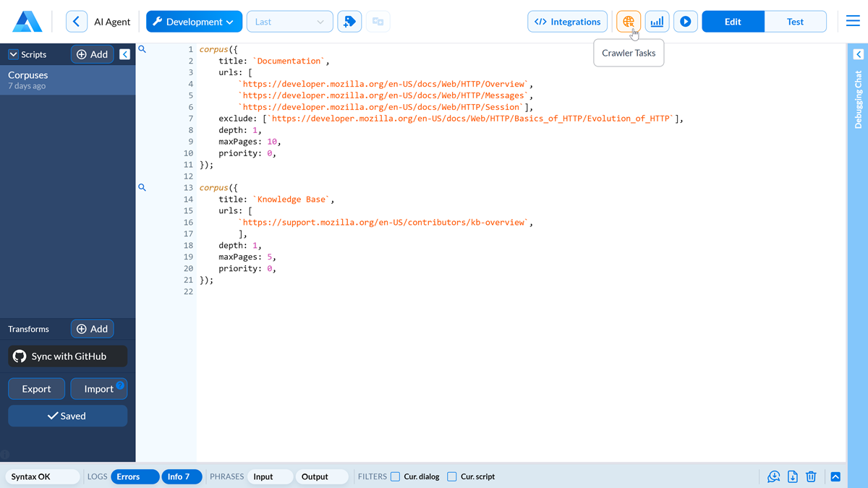
Task: Download the conversation history
Action: click(x=773, y=476)
